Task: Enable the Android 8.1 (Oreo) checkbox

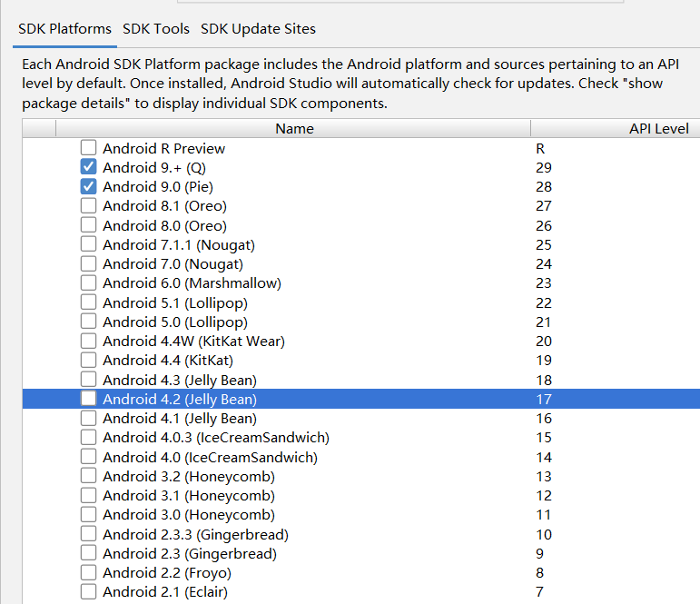Action: 88,205
